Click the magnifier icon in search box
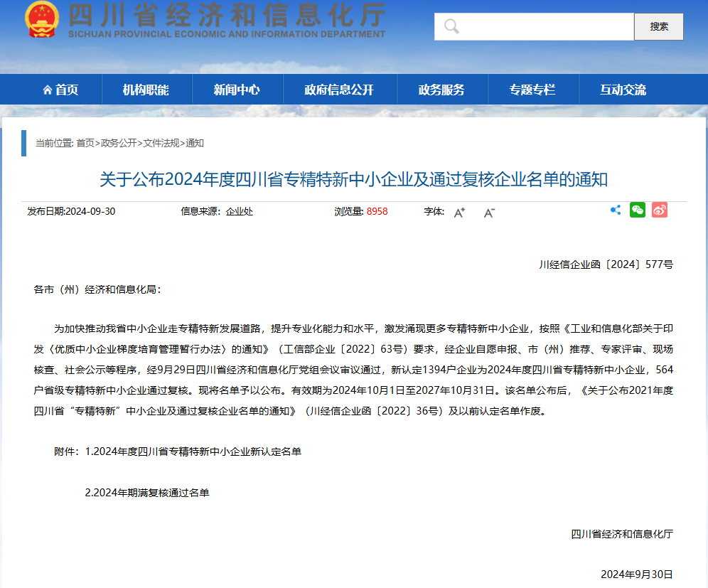708x588 pixels. coord(451,26)
